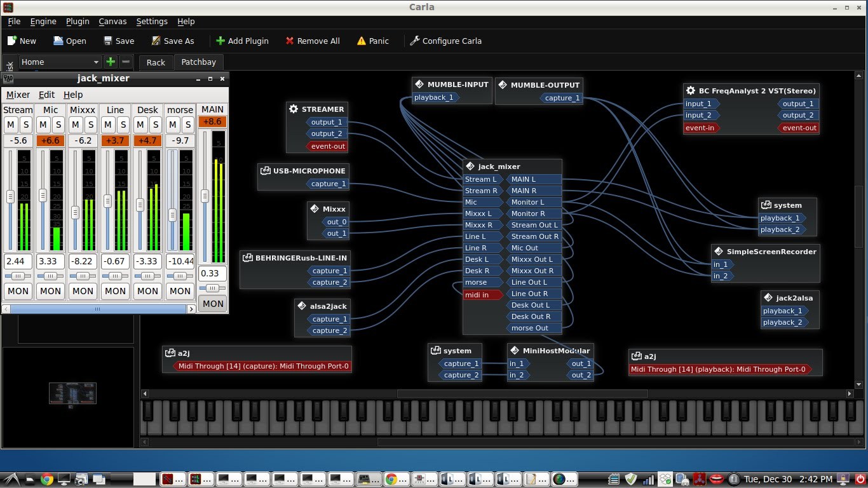Click the Stream channel volume fader
868x488 pixels.
pyautogui.click(x=11, y=197)
